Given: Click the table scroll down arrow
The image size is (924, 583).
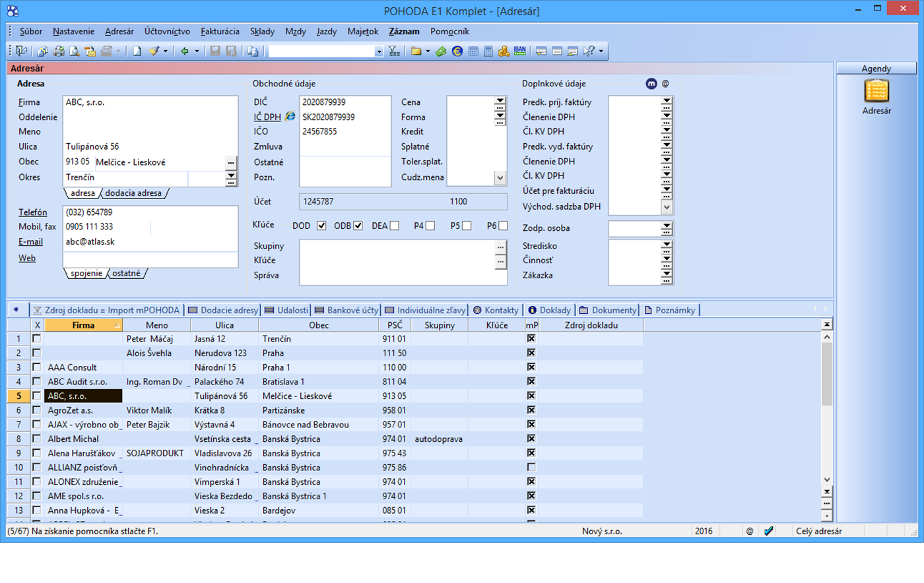Looking at the screenshot, I should [827, 480].
